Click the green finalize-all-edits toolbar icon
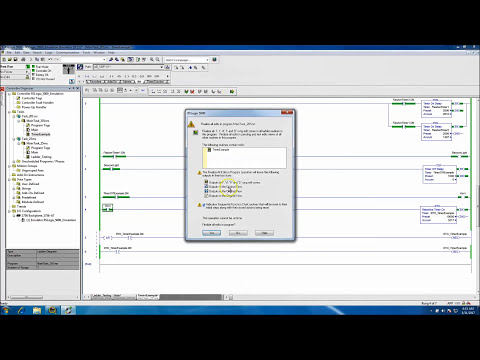The height and width of the screenshot is (360, 480). point(232,91)
